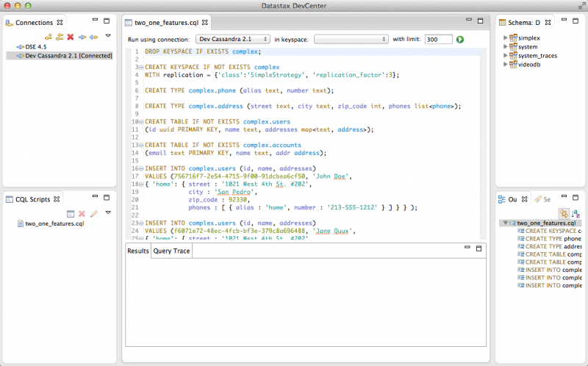
Task: Switch to the Results tab
Action: pyautogui.click(x=138, y=251)
